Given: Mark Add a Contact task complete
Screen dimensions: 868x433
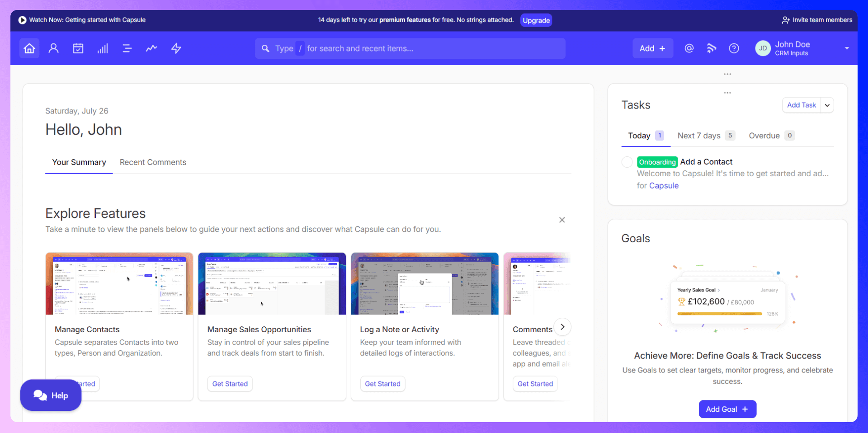Looking at the screenshot, I should [627, 162].
